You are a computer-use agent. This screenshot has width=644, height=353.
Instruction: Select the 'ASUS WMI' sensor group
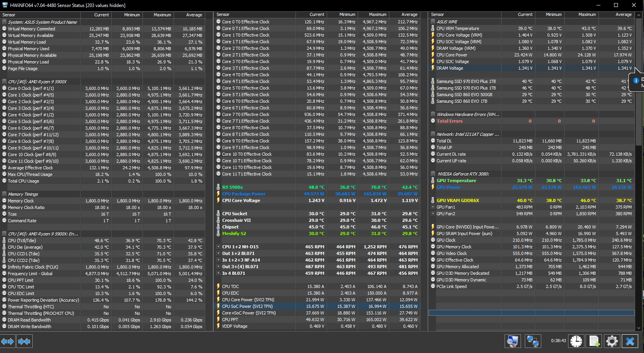tap(532, 22)
